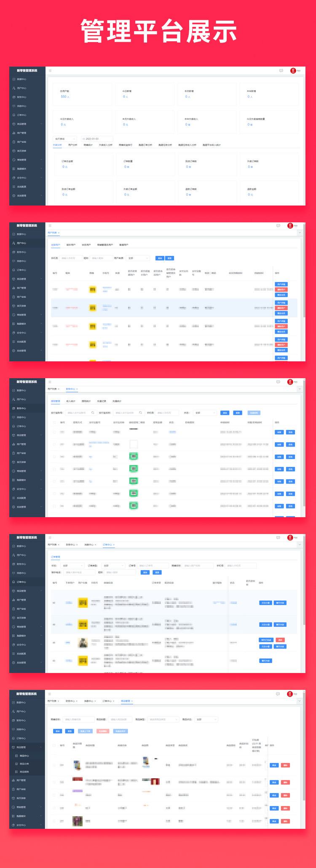This screenshot has width=316, height=868.
Task: Tick select-all checkbox in 商品管理 table header
Action: point(54,745)
